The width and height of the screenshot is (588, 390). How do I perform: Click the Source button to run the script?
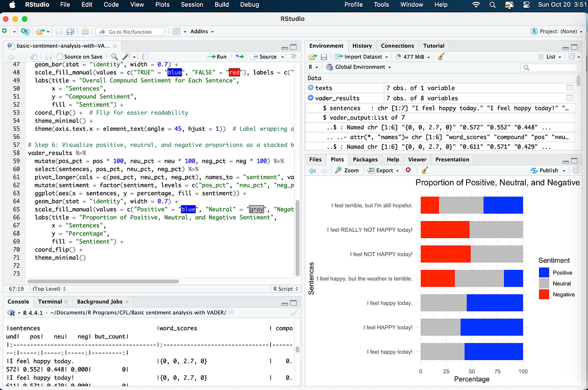tap(264, 56)
